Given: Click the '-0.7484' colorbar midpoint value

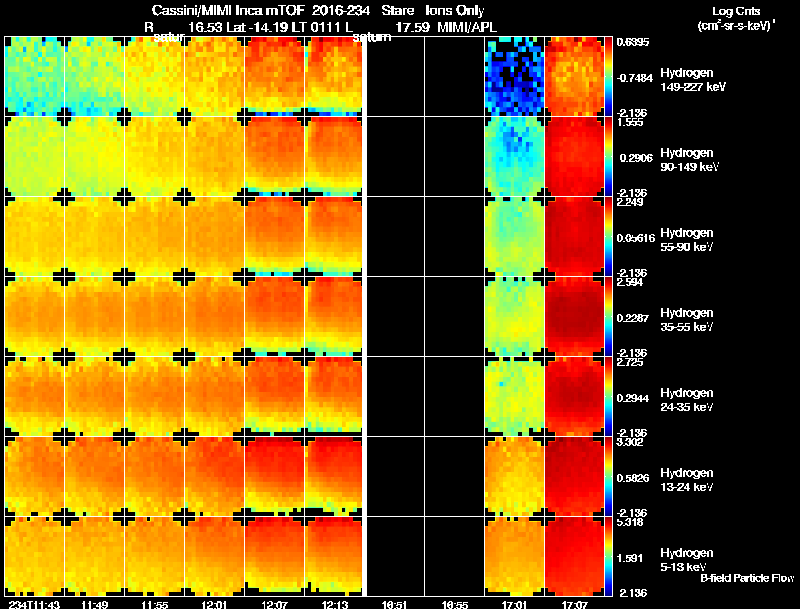Looking at the screenshot, I should click(x=635, y=78).
